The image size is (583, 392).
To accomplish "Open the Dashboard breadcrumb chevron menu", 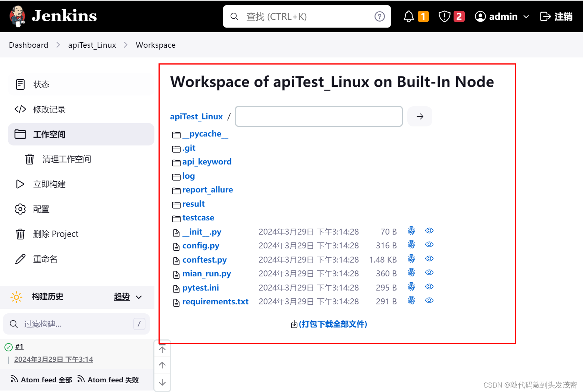I will 58,45.
